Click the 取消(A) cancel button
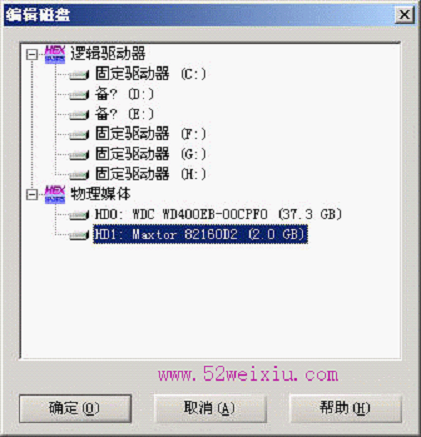Viewport: 421px width, 437px height. 210,408
